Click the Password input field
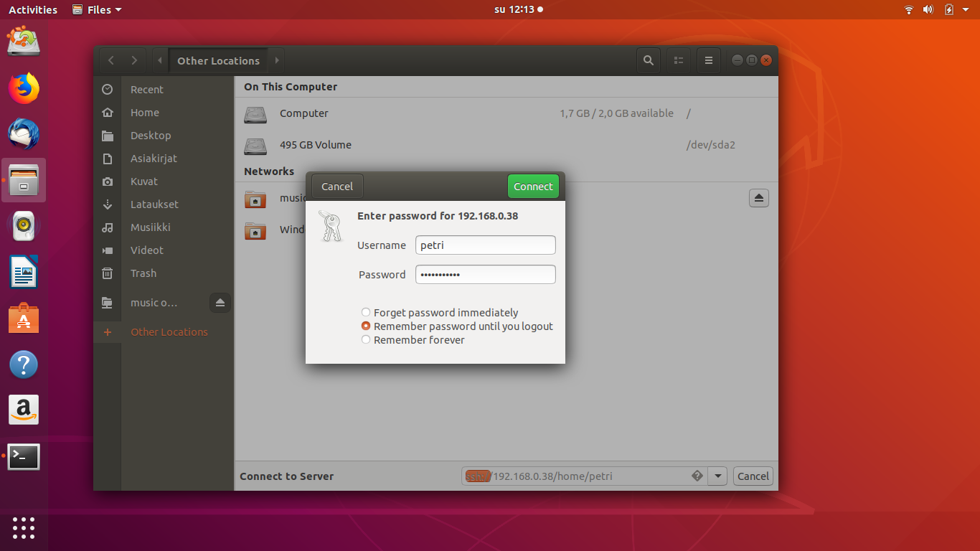Screen dimensions: 980x551 pos(485,275)
